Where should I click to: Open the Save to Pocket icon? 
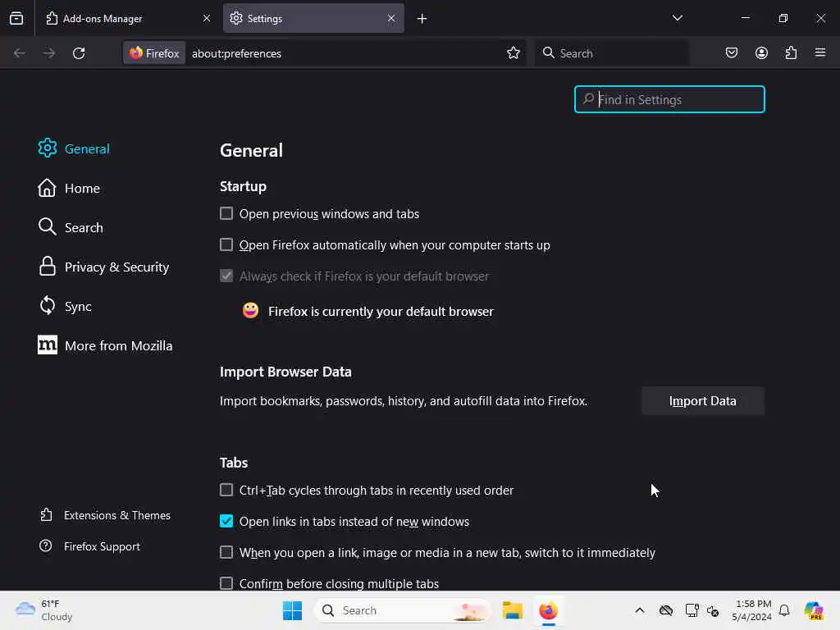click(731, 52)
